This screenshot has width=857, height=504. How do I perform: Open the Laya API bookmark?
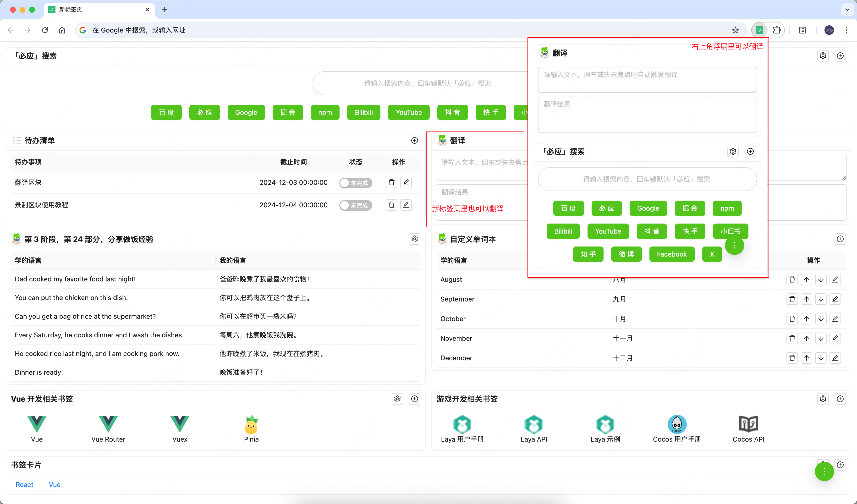[534, 429]
